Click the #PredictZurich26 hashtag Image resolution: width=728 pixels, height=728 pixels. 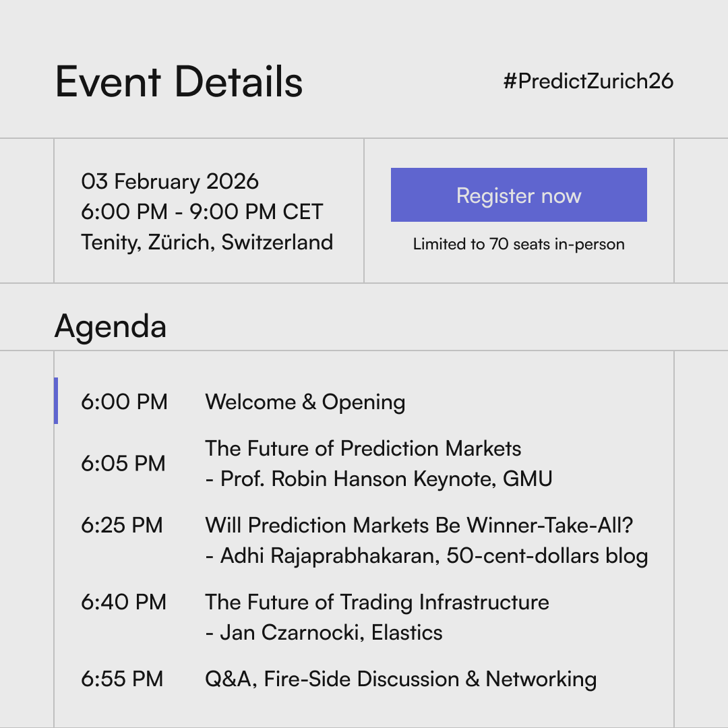coord(588,82)
